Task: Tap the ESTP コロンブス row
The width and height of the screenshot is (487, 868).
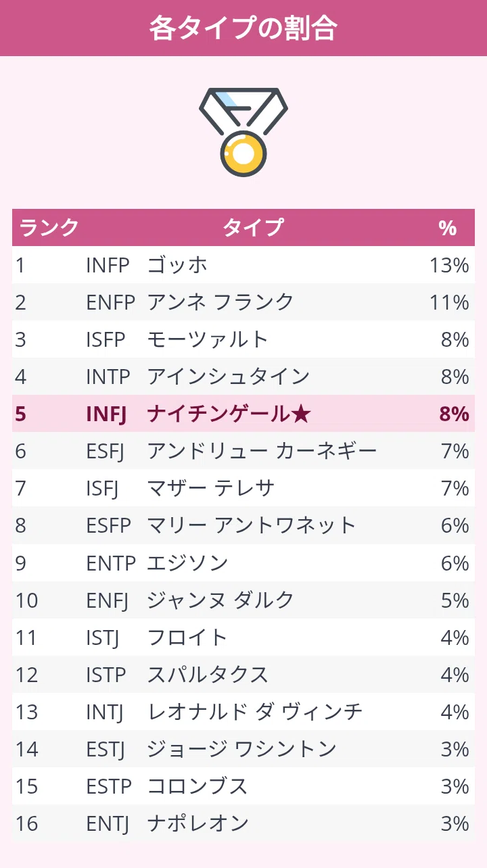Action: (x=243, y=786)
